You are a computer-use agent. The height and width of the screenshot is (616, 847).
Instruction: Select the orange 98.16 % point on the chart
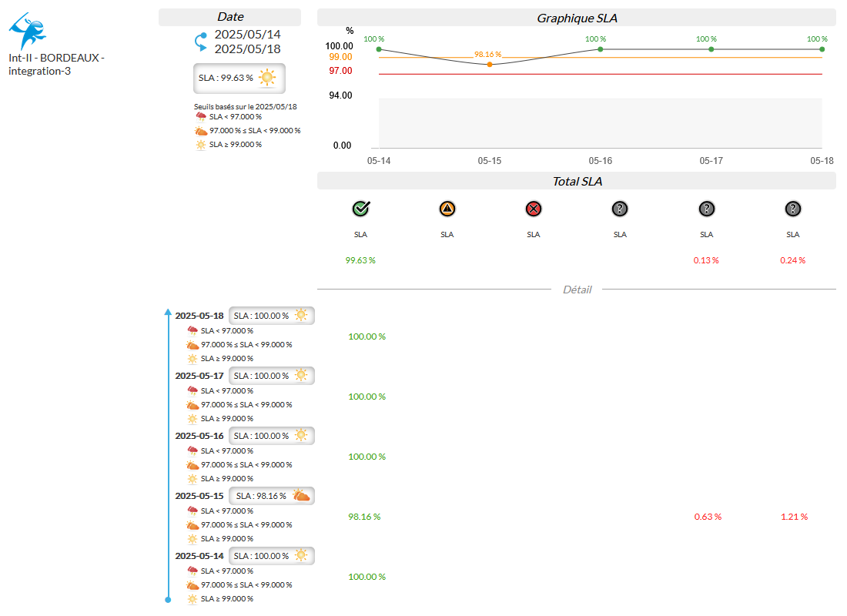pyautogui.click(x=490, y=64)
